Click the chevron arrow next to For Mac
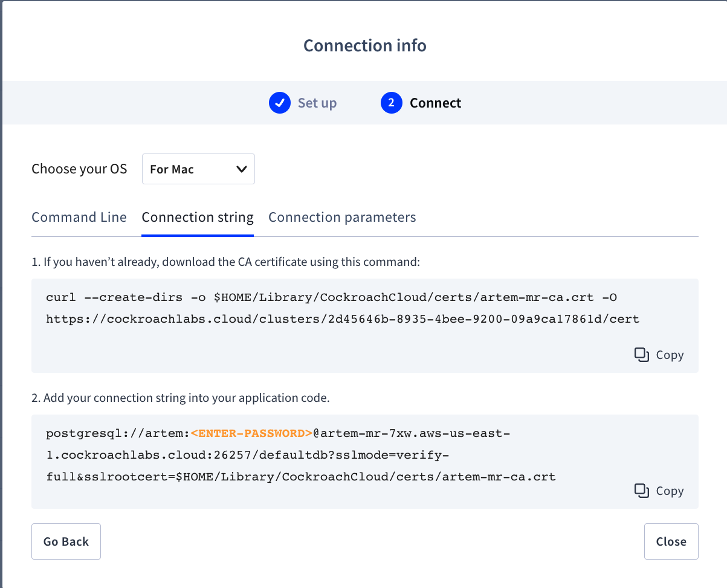 pos(241,169)
